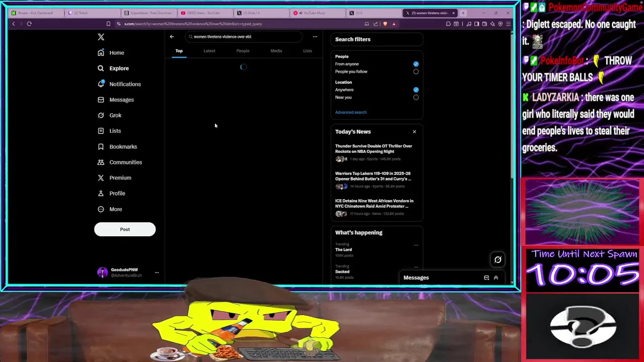Switch to the Lists search tab
The height and width of the screenshot is (362, 644).
point(307,51)
